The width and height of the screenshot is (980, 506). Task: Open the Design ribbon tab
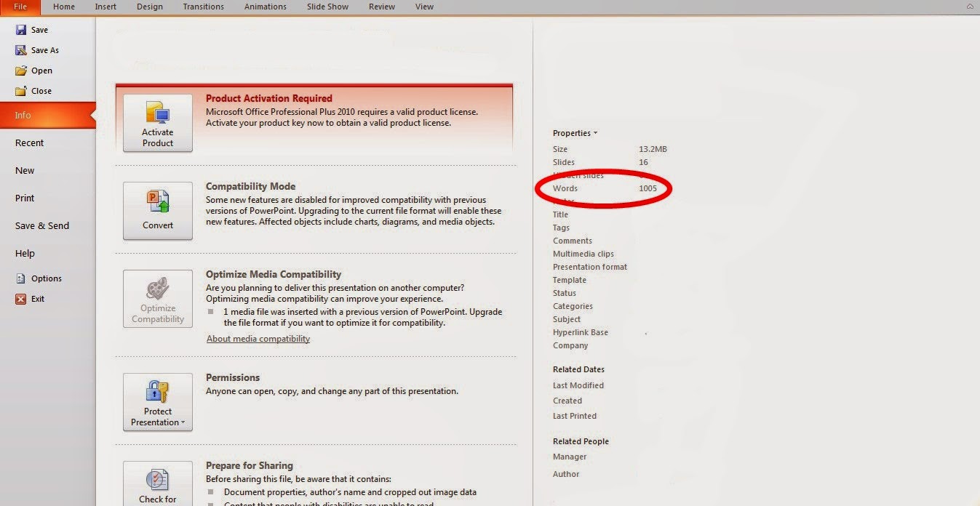(150, 7)
